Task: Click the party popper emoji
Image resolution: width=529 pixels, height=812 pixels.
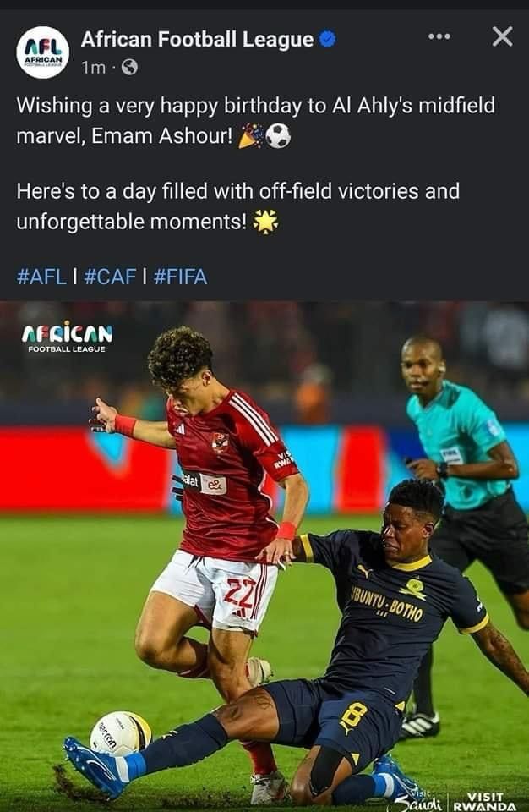Action: (251, 135)
